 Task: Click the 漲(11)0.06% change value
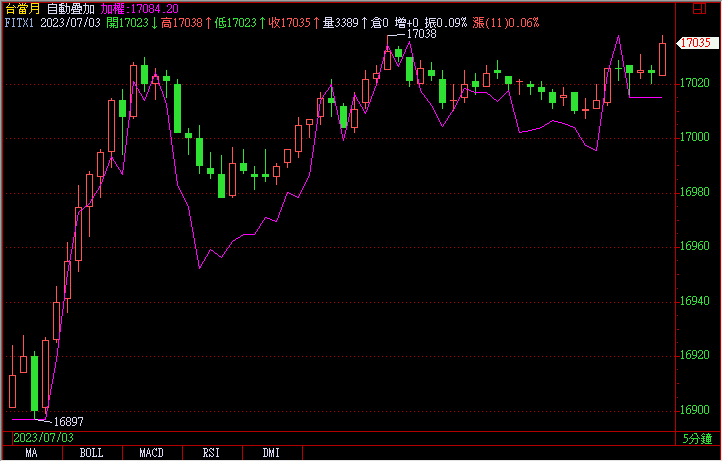coord(506,23)
